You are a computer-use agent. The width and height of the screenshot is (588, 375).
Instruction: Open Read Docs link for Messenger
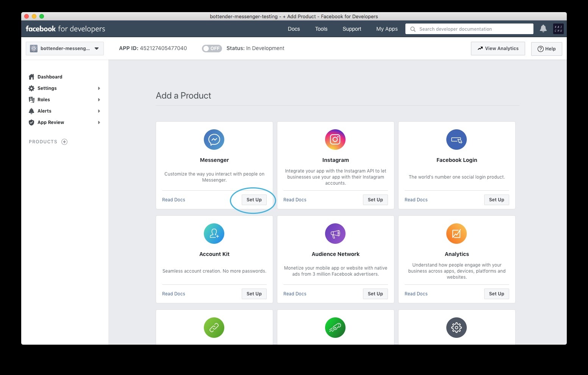coord(174,200)
